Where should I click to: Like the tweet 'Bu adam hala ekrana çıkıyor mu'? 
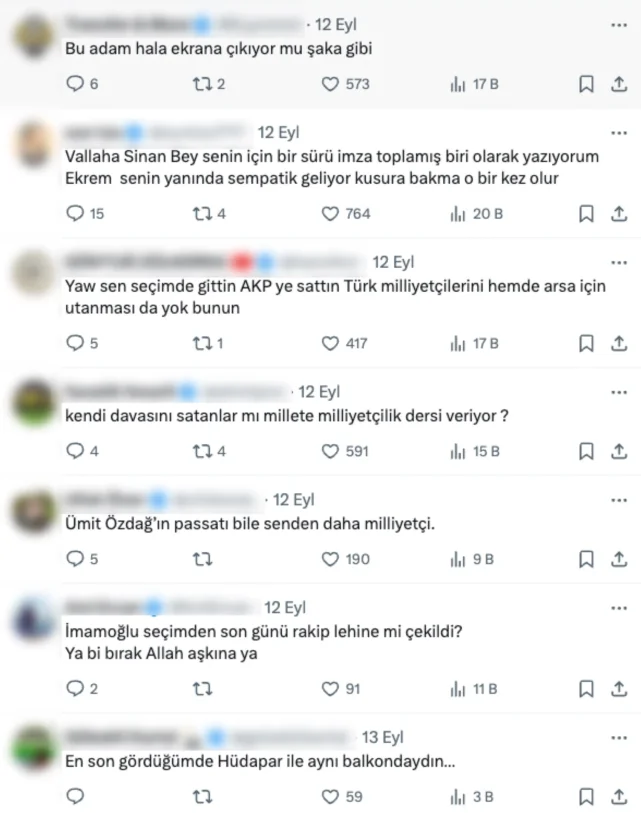345,84
